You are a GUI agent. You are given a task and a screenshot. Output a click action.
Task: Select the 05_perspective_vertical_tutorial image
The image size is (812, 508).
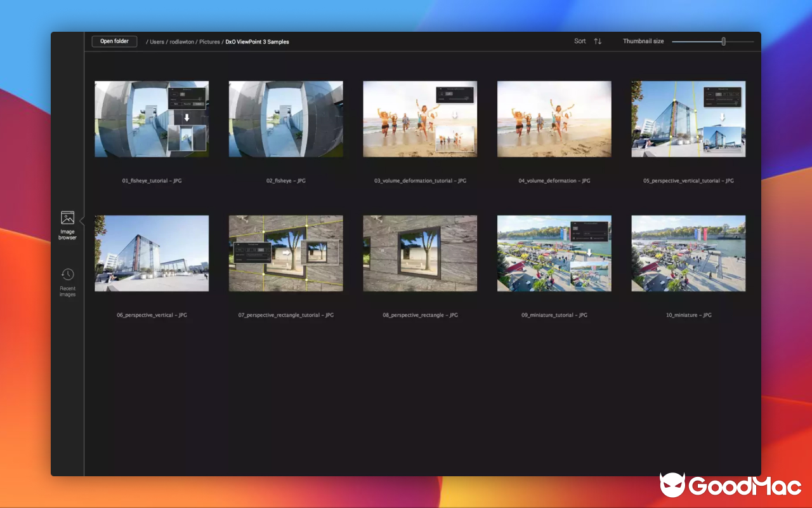688,119
